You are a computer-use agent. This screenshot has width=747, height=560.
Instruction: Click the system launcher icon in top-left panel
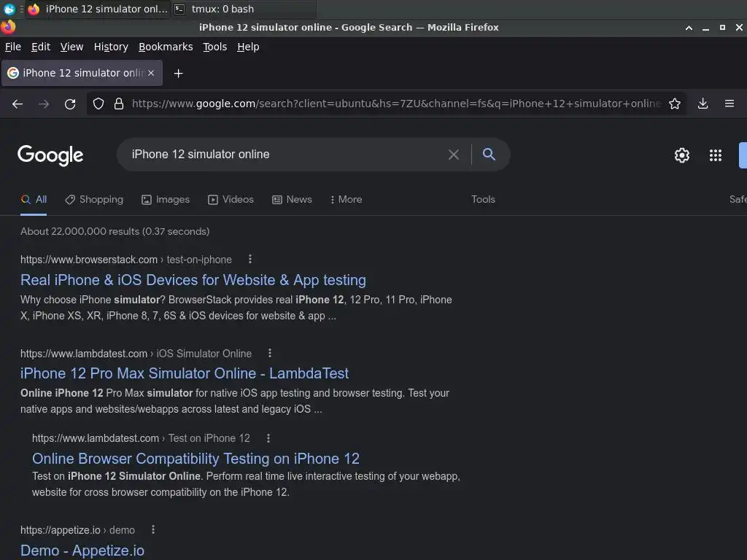(x=9, y=9)
